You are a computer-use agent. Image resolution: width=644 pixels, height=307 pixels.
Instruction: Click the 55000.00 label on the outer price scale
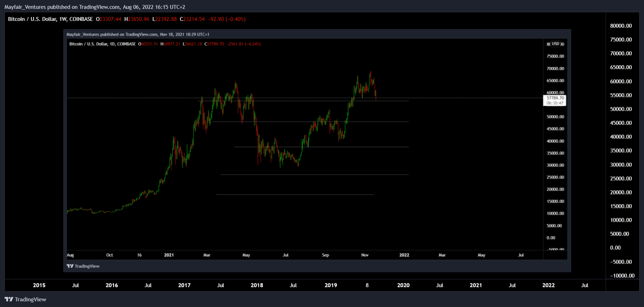tap(621, 95)
